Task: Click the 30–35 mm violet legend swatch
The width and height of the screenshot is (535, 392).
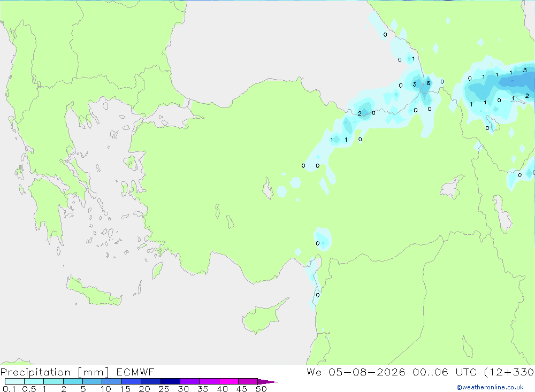Action: point(190,381)
